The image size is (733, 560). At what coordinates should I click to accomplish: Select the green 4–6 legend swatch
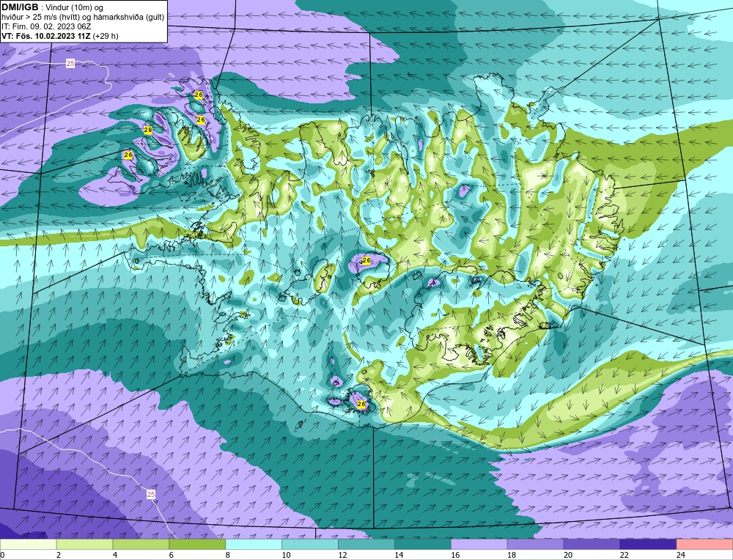point(141,545)
